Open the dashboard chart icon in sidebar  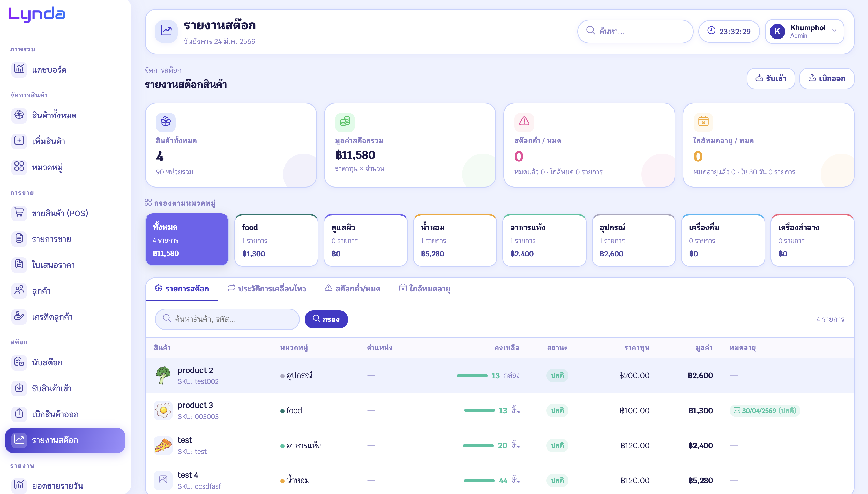point(19,69)
